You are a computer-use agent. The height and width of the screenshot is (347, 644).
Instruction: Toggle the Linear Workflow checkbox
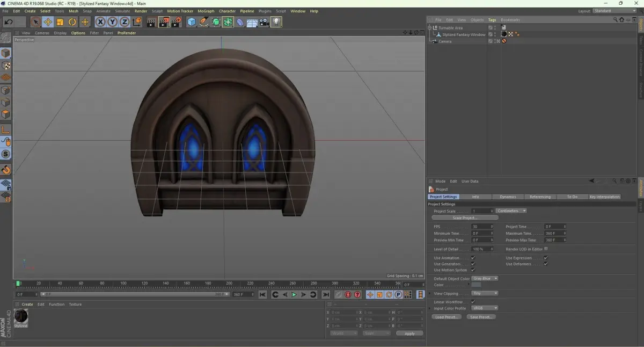click(473, 302)
